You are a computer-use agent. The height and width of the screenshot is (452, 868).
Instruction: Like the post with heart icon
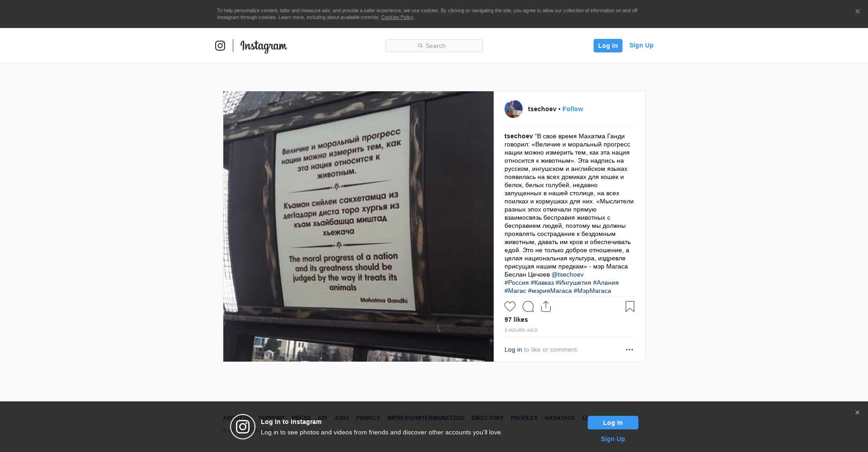(510, 306)
